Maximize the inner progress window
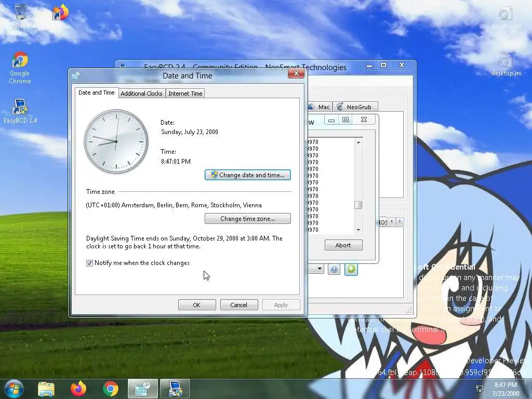Viewport: 532px width, 399px height. 345,120
